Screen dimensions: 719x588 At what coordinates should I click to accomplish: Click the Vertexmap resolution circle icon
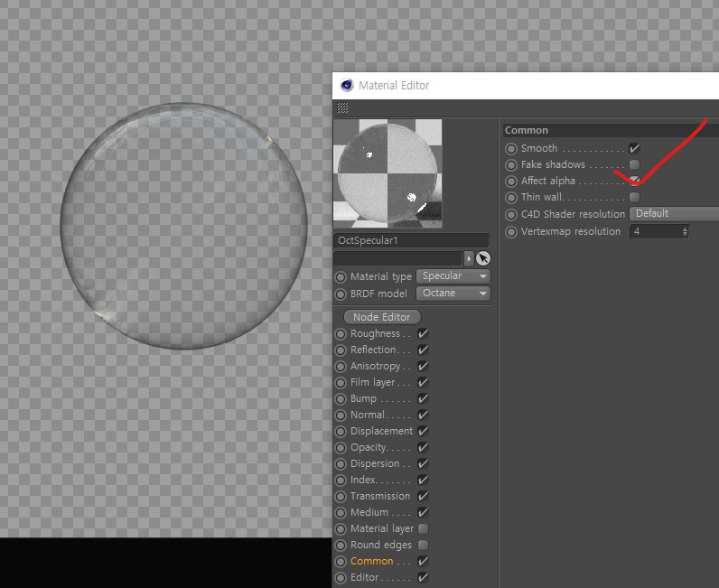(x=511, y=232)
